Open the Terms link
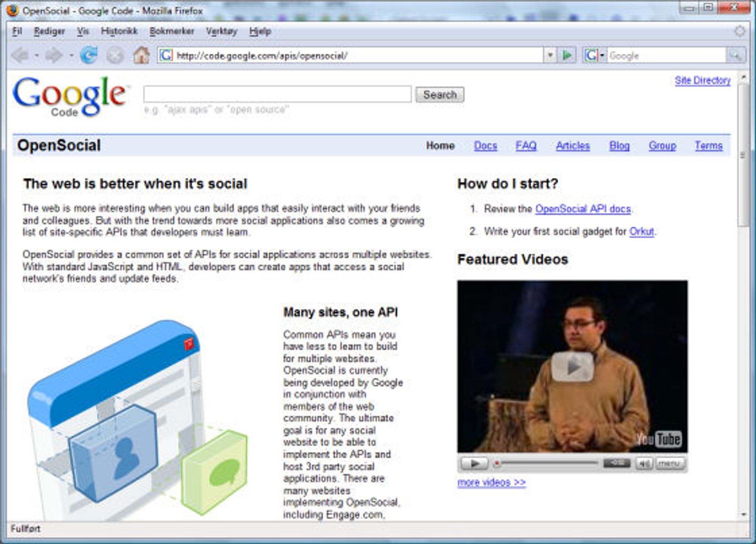The image size is (756, 544). coord(708,146)
